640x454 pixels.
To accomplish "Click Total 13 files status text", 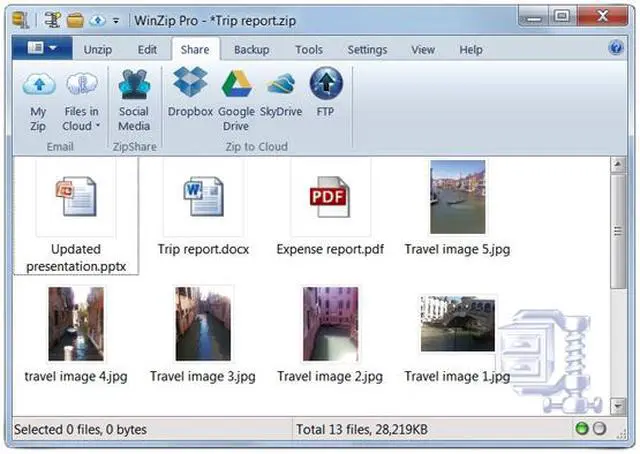I will pos(362,430).
